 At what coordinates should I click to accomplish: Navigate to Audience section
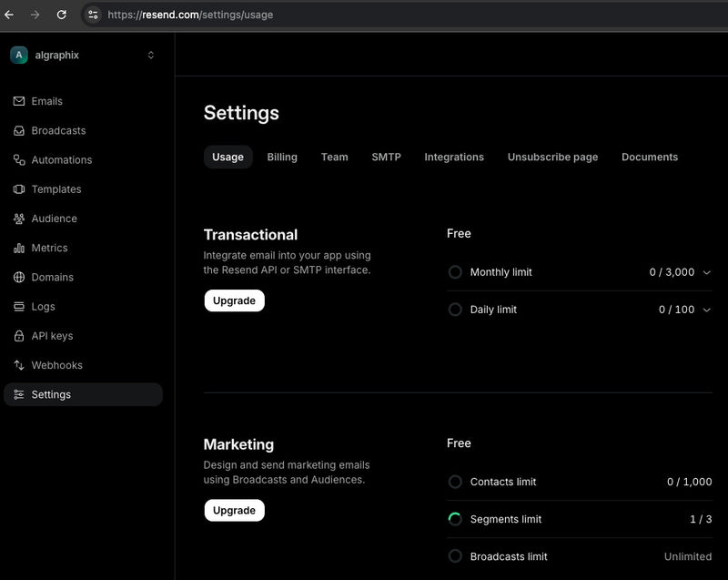coord(83,219)
